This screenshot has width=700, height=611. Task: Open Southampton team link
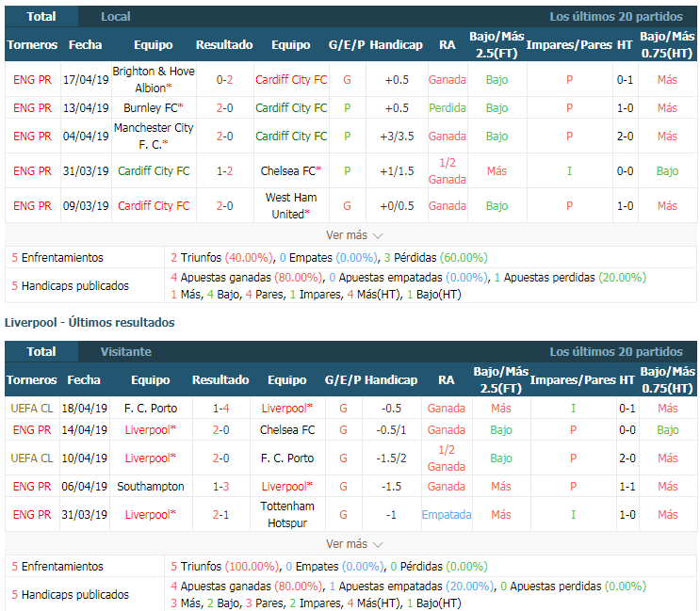151,486
